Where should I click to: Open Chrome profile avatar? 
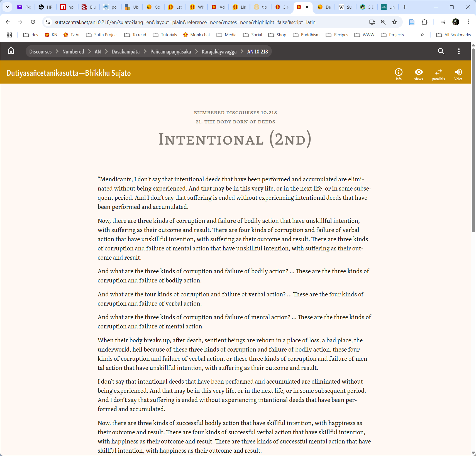pyautogui.click(x=456, y=22)
